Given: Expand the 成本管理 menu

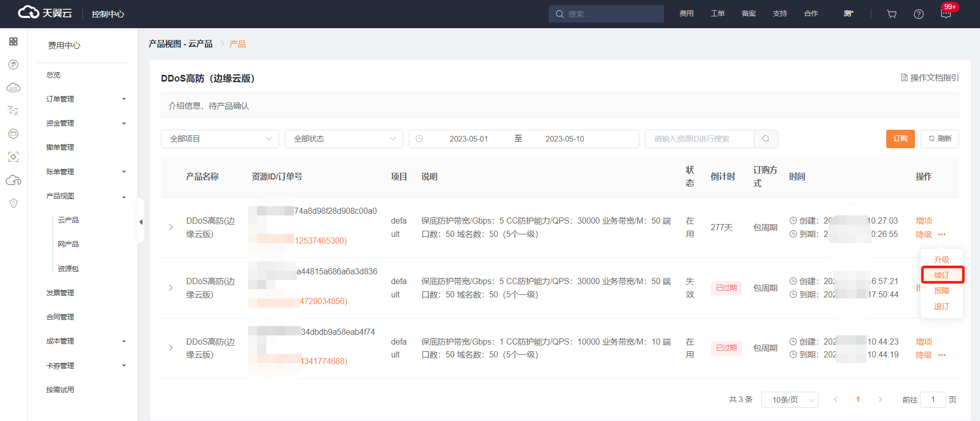Looking at the screenshot, I should click(x=86, y=341).
